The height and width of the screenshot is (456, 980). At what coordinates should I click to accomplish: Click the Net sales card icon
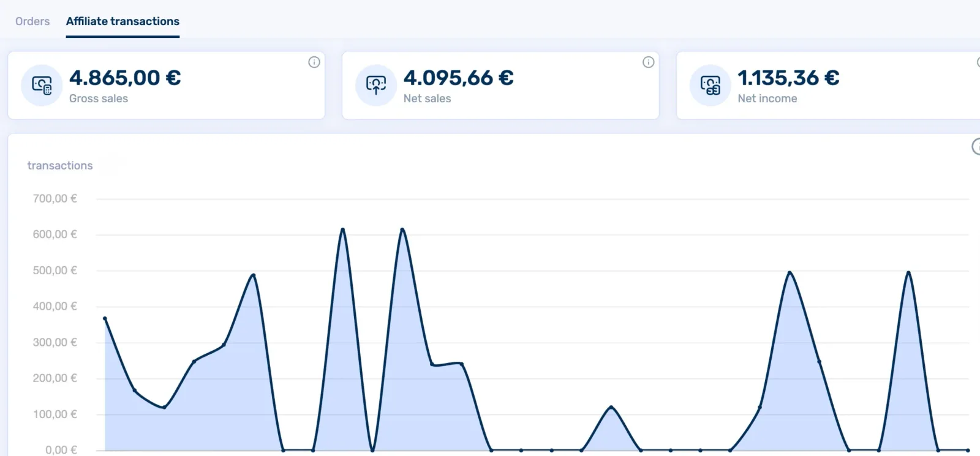pos(376,85)
